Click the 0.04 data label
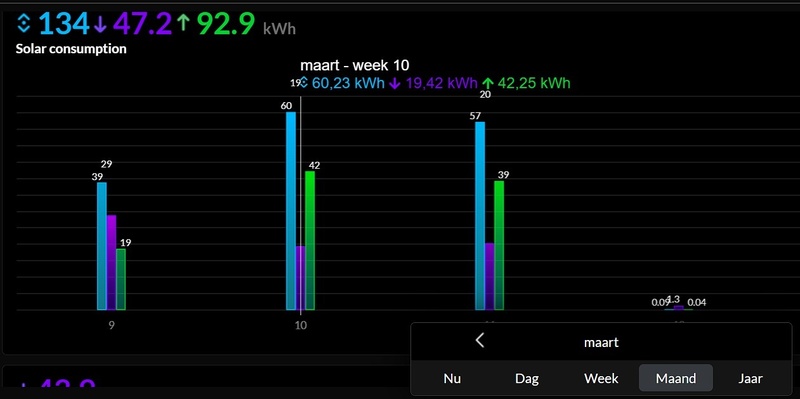Image resolution: width=800 pixels, height=399 pixels. (x=696, y=303)
